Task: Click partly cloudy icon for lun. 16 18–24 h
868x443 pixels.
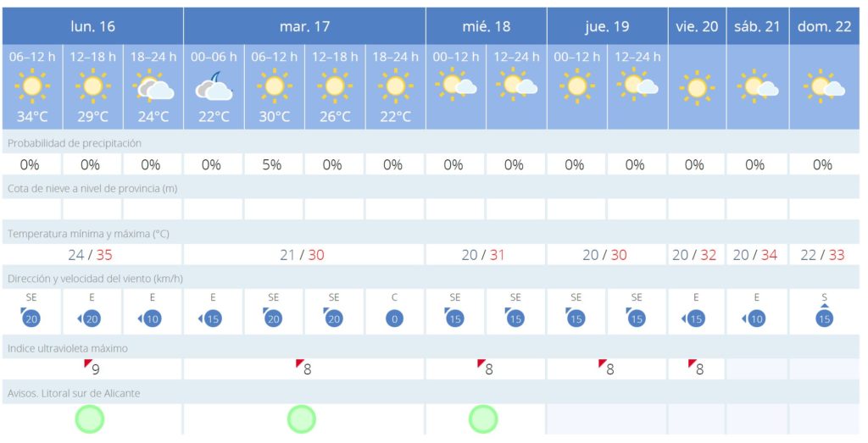Action: tap(153, 86)
